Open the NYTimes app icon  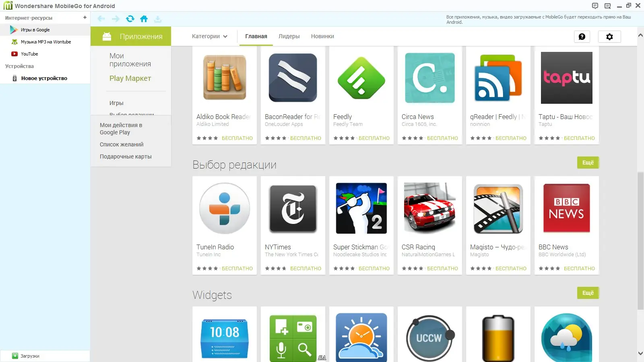point(293,208)
